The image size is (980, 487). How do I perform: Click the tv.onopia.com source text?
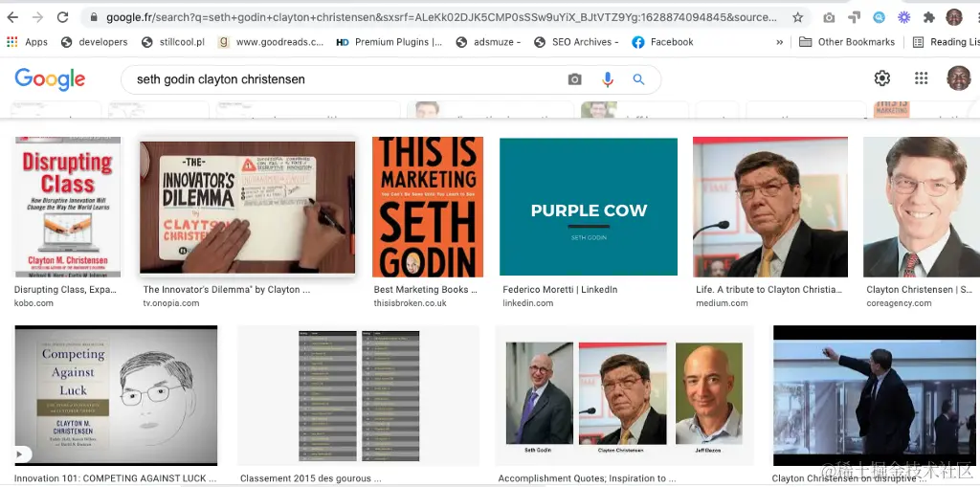(171, 303)
